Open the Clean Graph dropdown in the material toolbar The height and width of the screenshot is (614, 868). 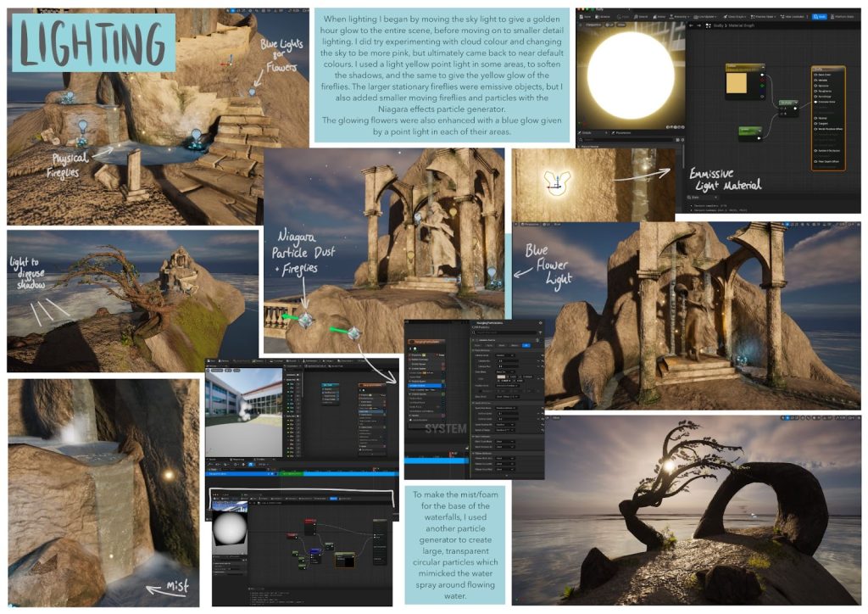click(735, 17)
